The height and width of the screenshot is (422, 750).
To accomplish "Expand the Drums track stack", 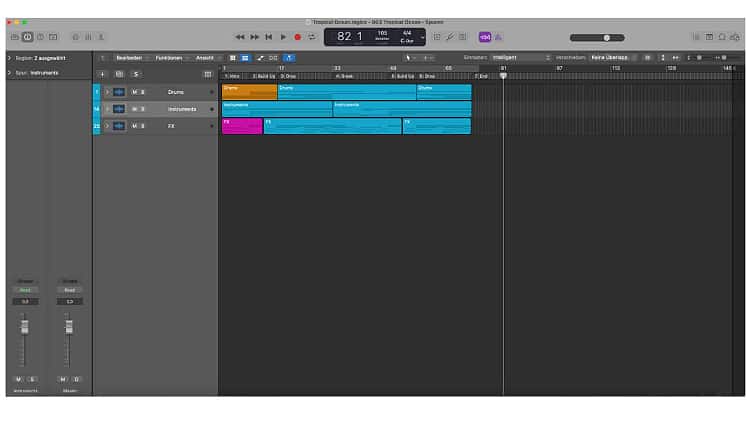I will tap(106, 92).
